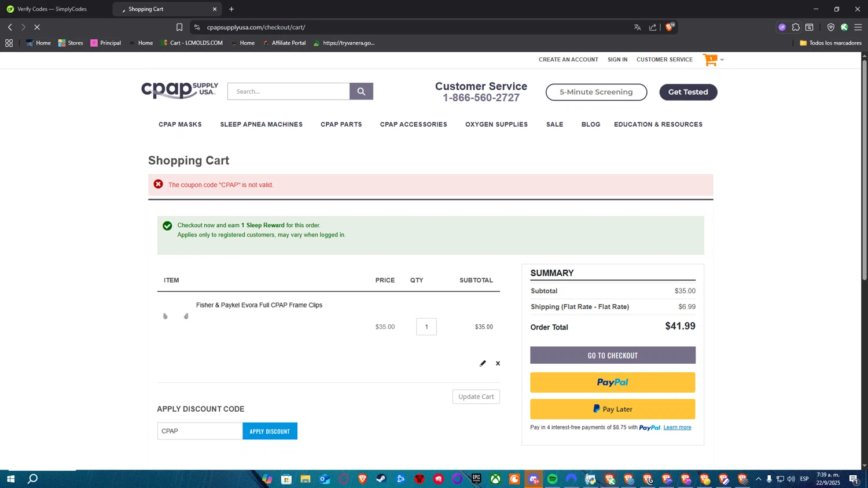Open Sale menu item

click(x=554, y=124)
